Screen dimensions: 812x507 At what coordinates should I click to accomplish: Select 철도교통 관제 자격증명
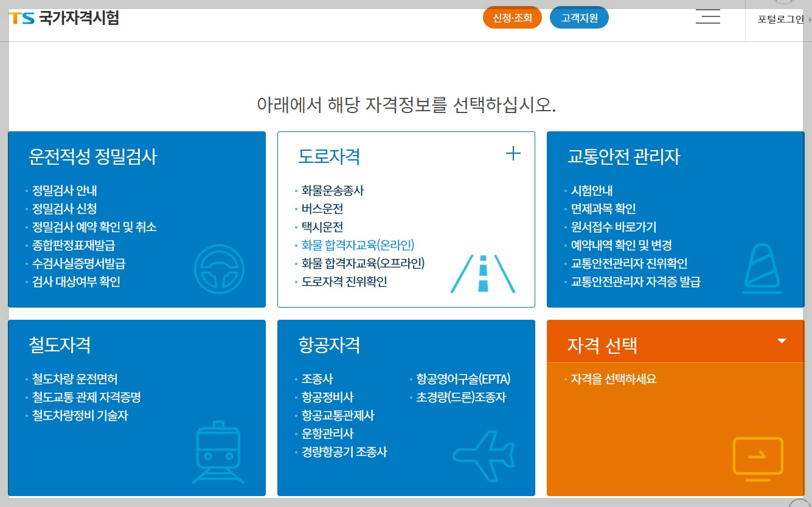(86, 398)
